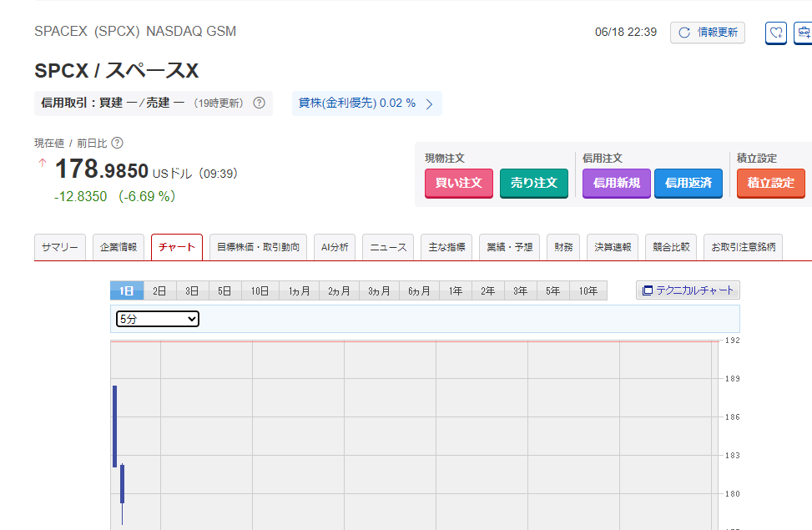Place a 売り注文 sell order
The width and height of the screenshot is (812, 530).
(534, 183)
